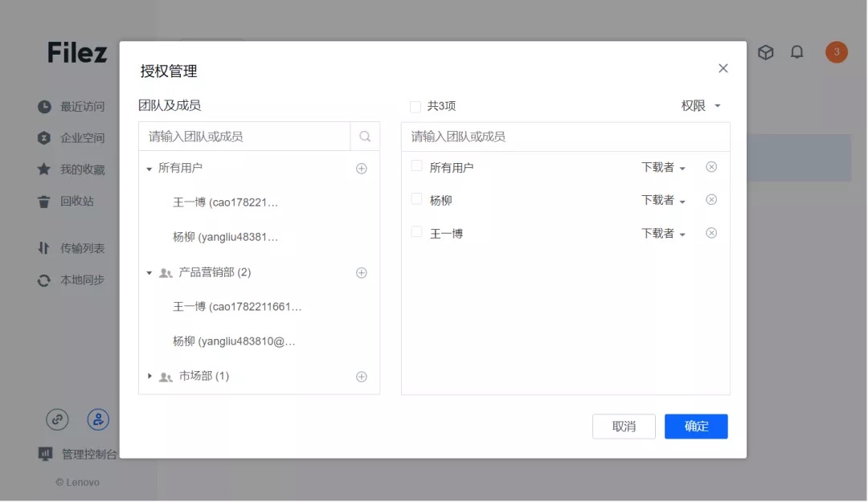Select 所有用户 label in left tree

(x=180, y=168)
